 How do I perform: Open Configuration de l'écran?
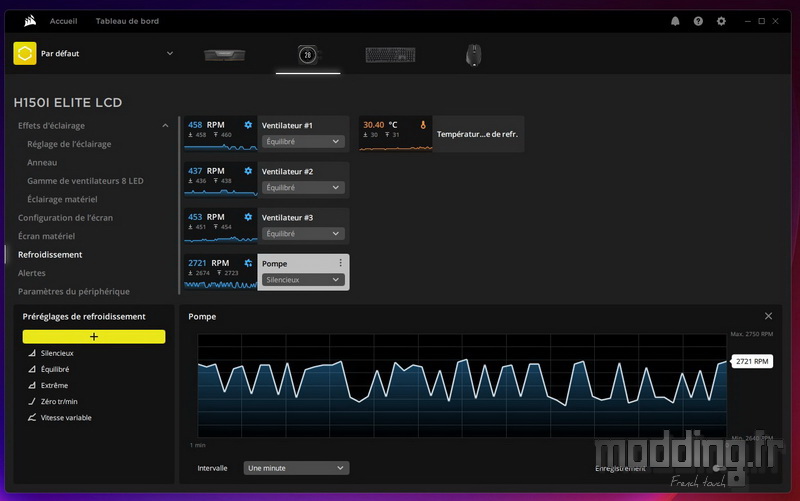[65, 217]
